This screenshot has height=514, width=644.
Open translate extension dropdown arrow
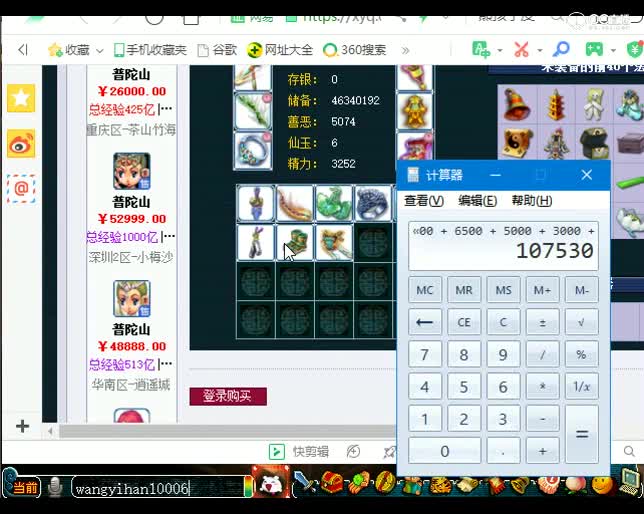[500, 51]
